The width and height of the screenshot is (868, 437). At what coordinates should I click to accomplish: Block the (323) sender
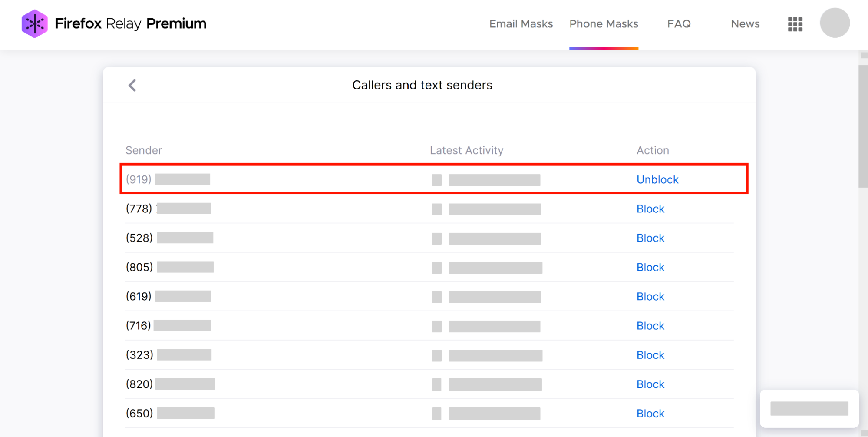(x=650, y=355)
